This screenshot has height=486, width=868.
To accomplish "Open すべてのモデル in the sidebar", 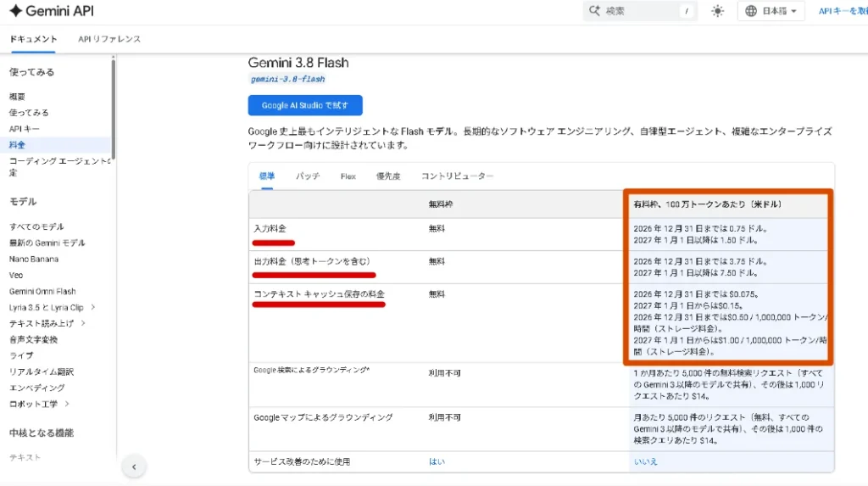I will [36, 226].
